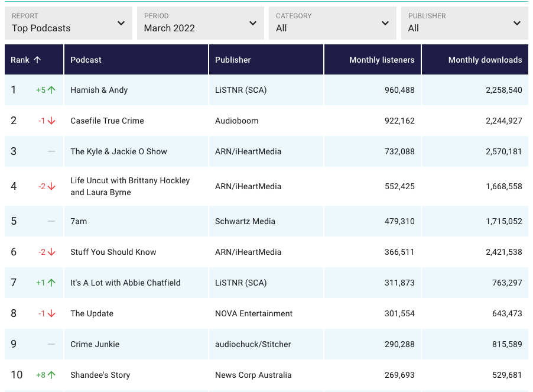Click the ascending sort arrow next to Rank
Image resolution: width=533 pixels, height=392 pixels.
tap(37, 60)
